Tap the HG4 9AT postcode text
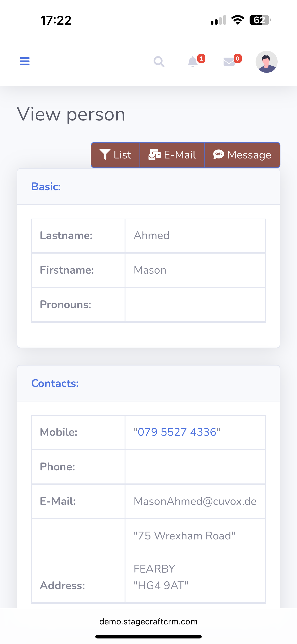The image size is (297, 644). coord(161,585)
